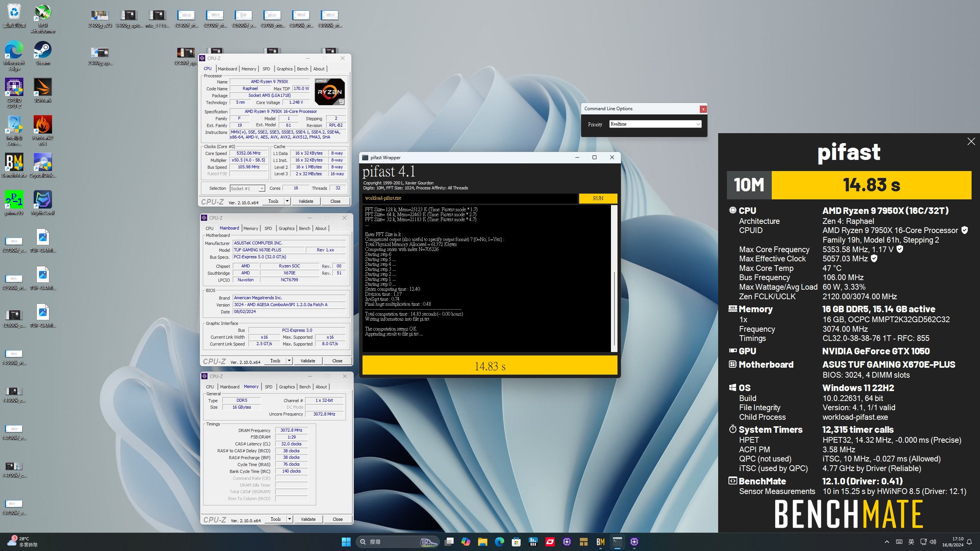This screenshot has width=980, height=551.
Task: Show hidden system tray icons
Action: coord(887,542)
